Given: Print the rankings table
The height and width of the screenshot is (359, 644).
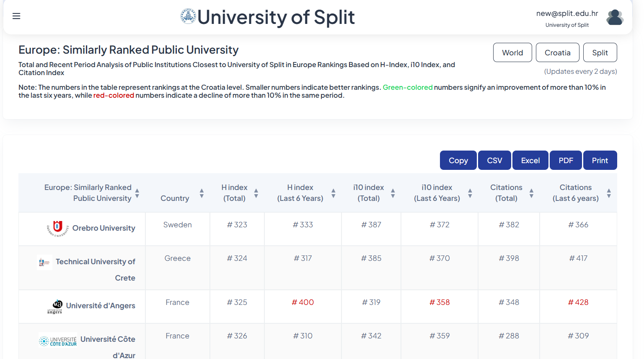Looking at the screenshot, I should (600, 160).
